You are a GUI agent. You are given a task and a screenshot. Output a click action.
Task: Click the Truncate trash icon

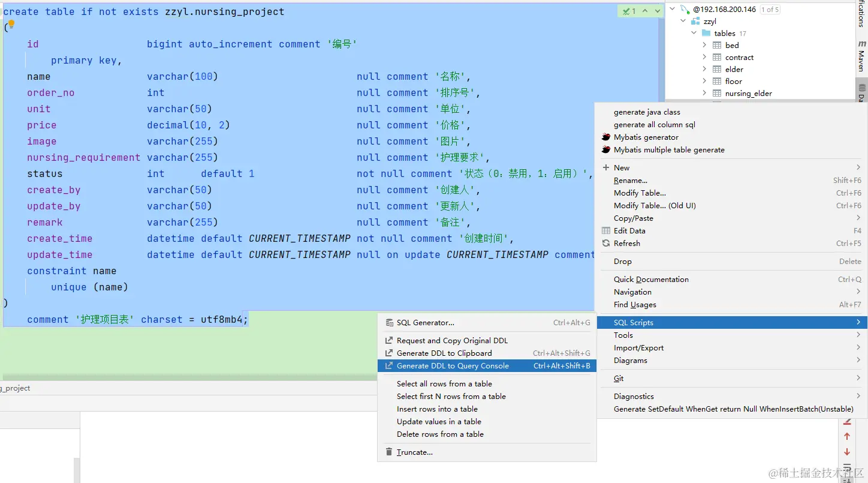pos(389,452)
